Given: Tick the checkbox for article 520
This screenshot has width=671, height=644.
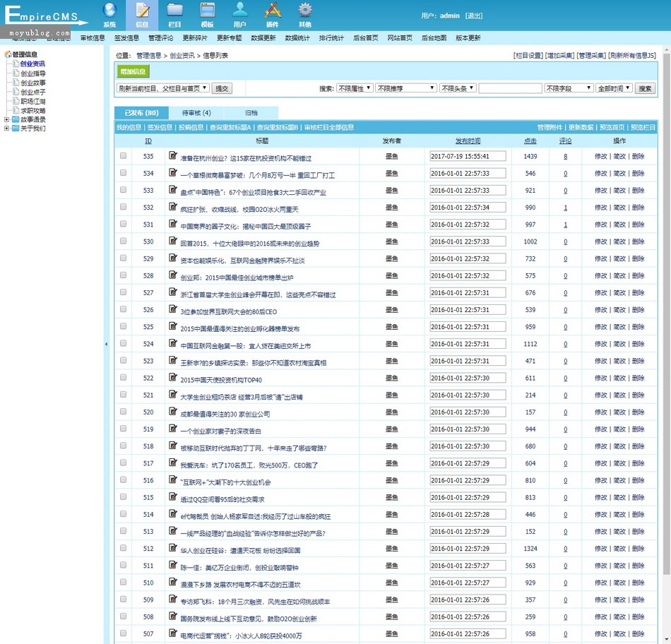Looking at the screenshot, I should coord(123,411).
